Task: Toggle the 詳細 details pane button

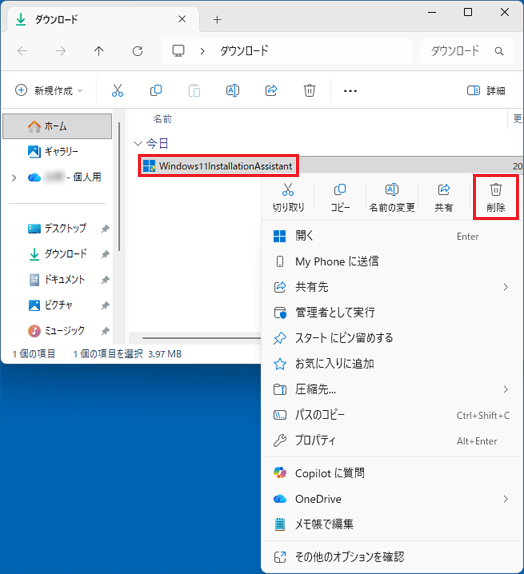Action: click(x=486, y=90)
